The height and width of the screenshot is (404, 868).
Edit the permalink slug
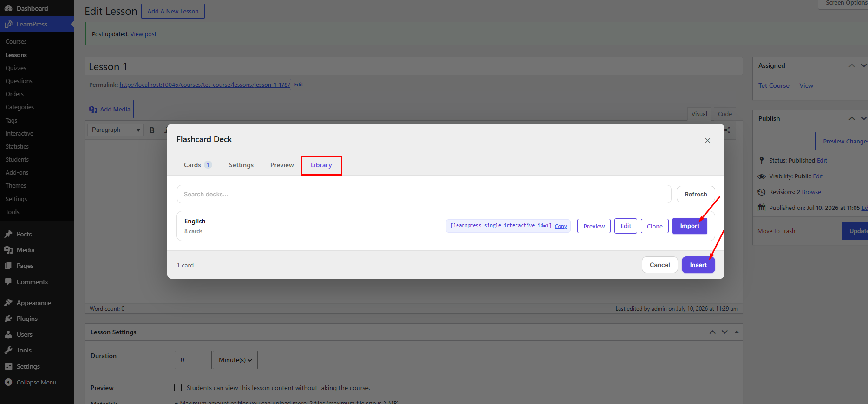click(299, 85)
